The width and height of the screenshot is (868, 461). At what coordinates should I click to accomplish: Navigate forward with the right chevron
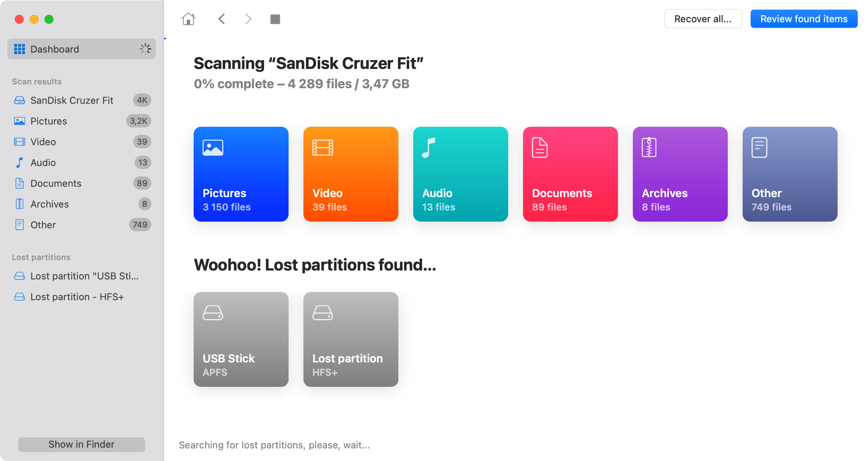pos(248,19)
